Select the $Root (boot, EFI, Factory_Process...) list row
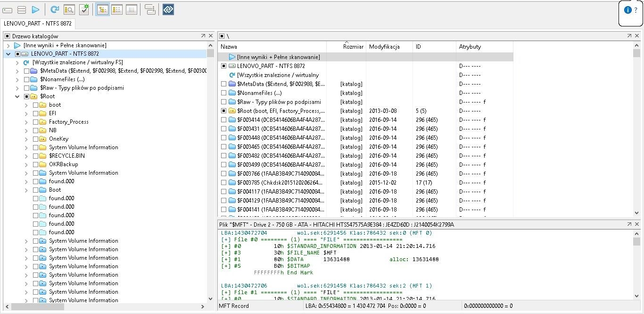Screen dimensions: 644x314 point(366,111)
